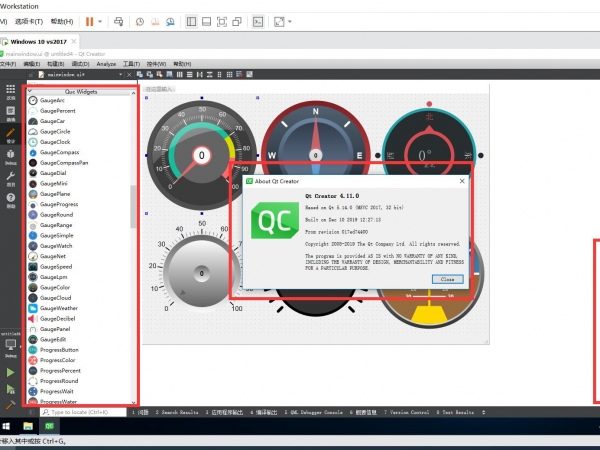The image size is (600, 450).
Task: Select the ProgressButton widget
Action: point(59,350)
